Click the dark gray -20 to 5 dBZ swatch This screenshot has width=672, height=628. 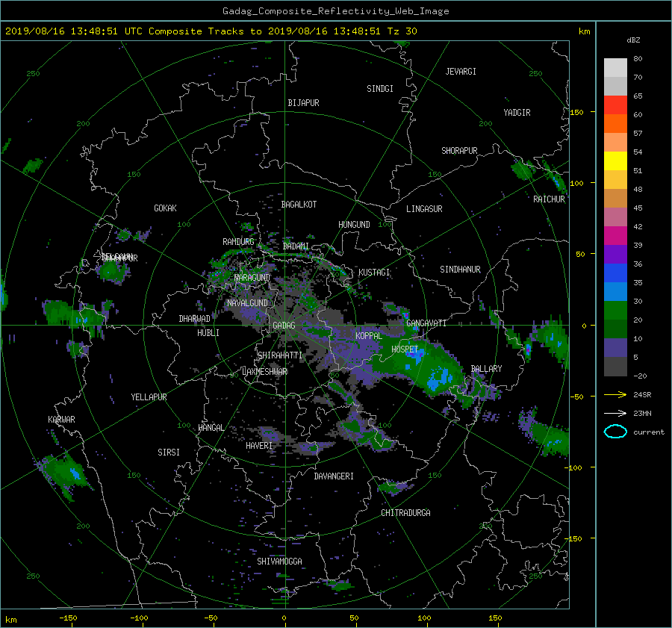coord(615,367)
